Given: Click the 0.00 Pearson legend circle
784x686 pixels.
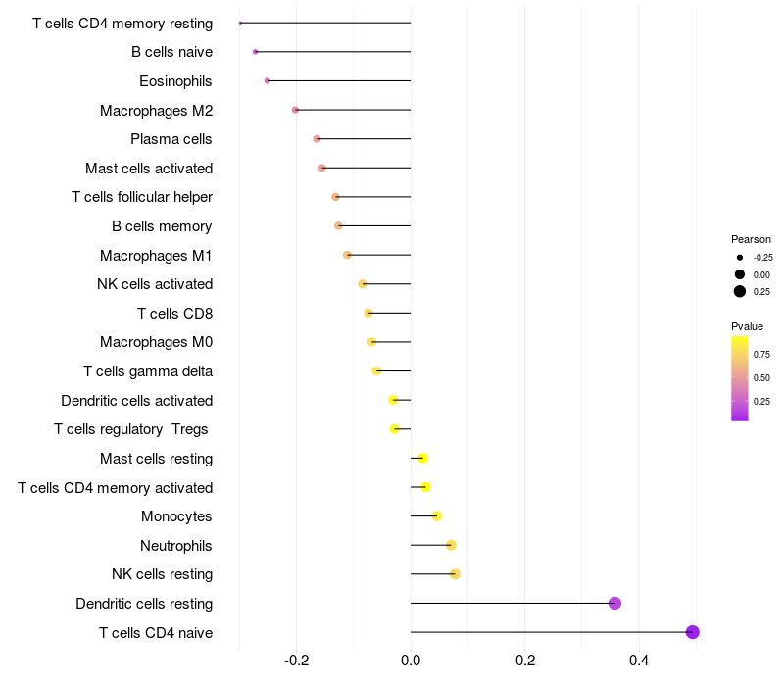Looking at the screenshot, I should [740, 274].
